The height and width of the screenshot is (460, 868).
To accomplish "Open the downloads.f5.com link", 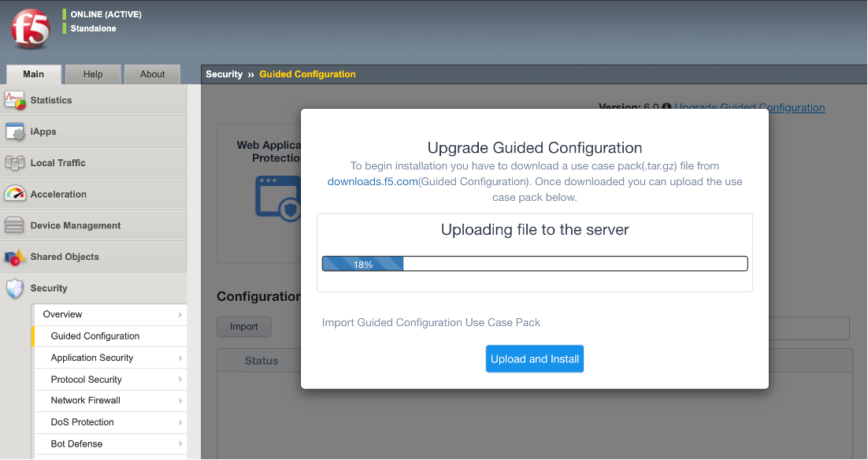I will pos(373,182).
